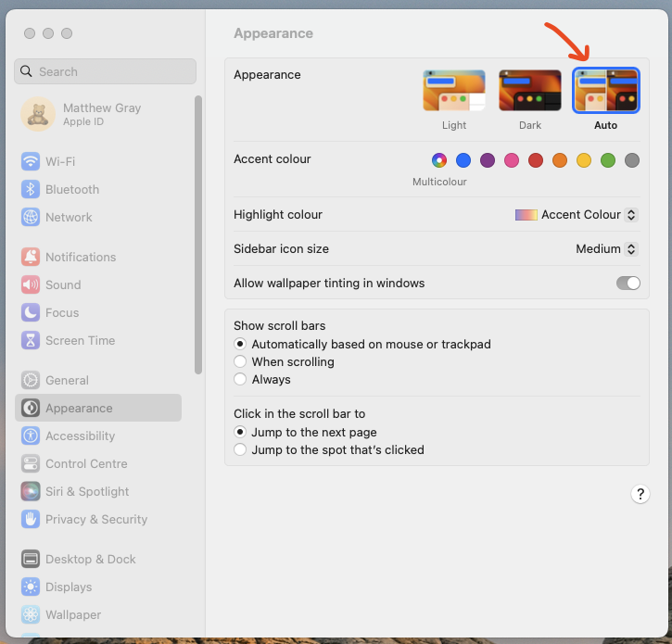Open the Sidebar icon size dropdown
This screenshot has width=672, height=644.
[x=606, y=248]
